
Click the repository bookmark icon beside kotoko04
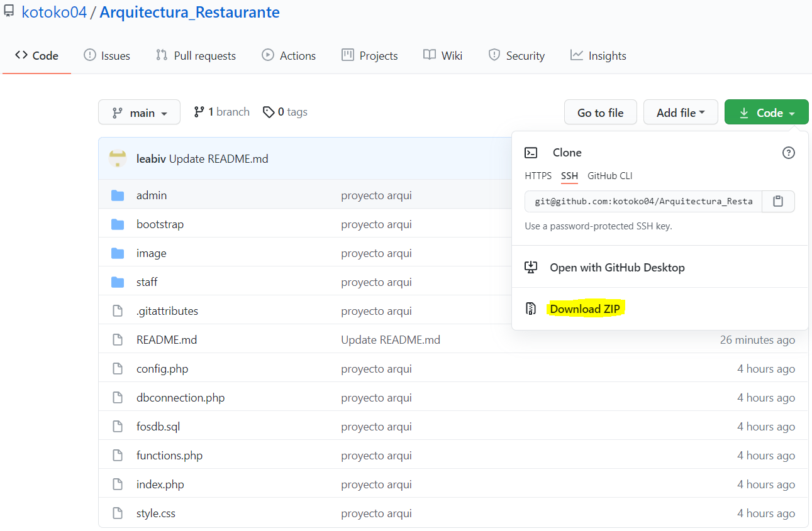(8, 11)
